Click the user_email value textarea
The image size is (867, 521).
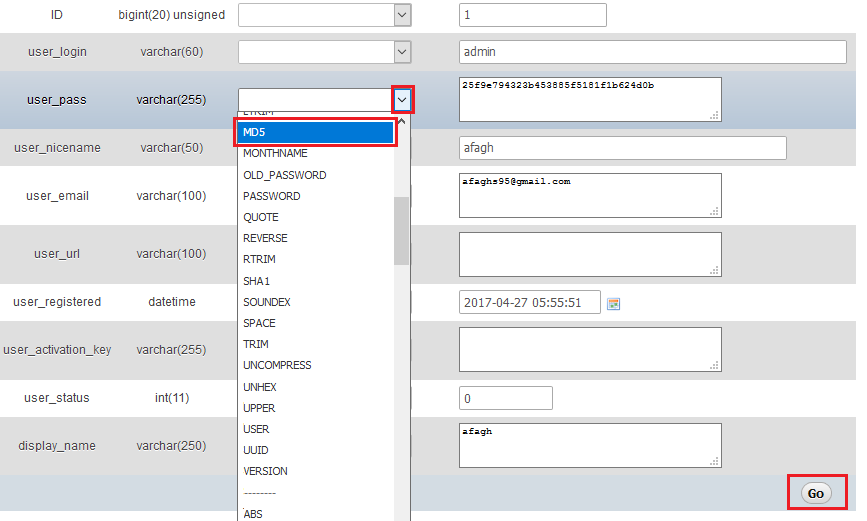coord(590,195)
